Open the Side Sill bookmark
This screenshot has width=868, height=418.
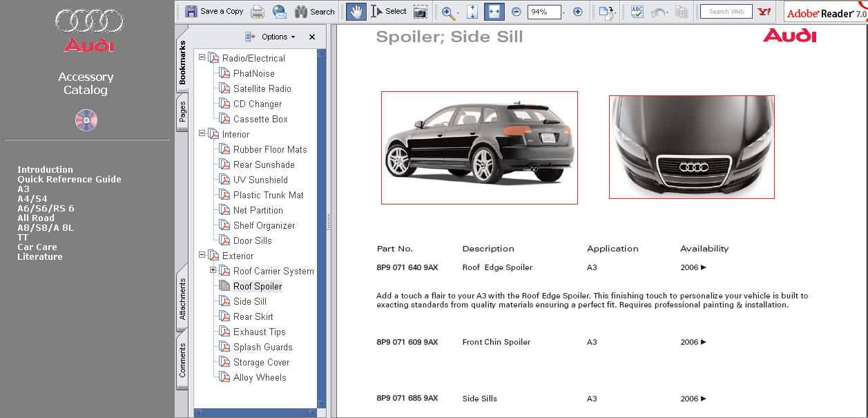(x=249, y=301)
